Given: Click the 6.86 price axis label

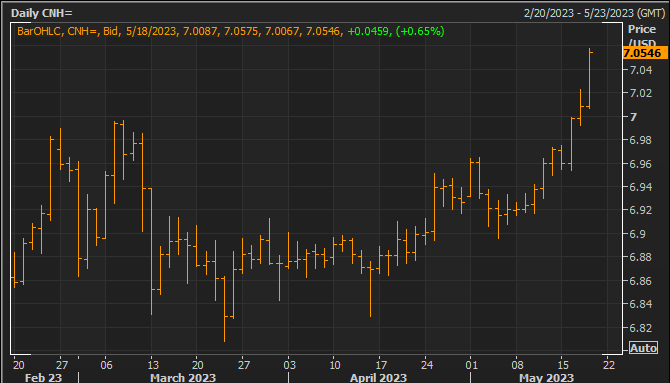Looking at the screenshot, I should coord(641,281).
